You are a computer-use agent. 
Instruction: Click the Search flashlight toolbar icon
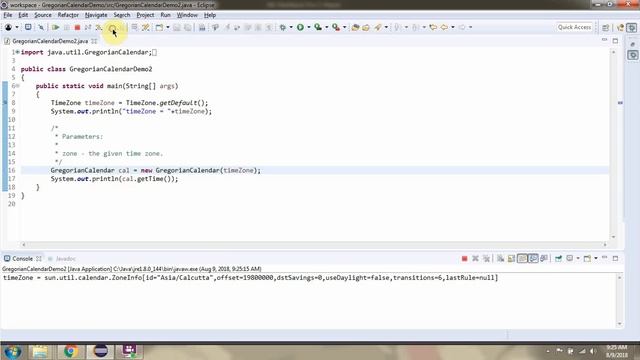point(378,27)
